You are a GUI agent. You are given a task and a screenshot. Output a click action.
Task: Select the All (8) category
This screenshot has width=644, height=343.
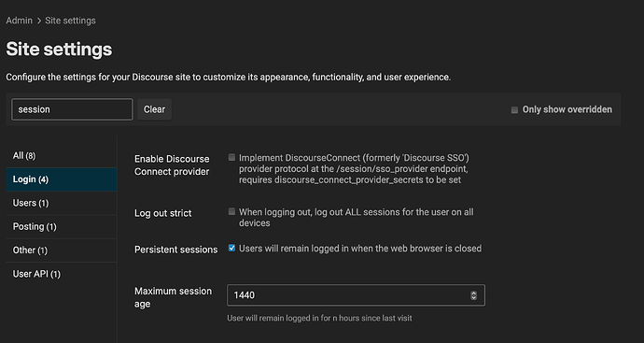pos(62,156)
